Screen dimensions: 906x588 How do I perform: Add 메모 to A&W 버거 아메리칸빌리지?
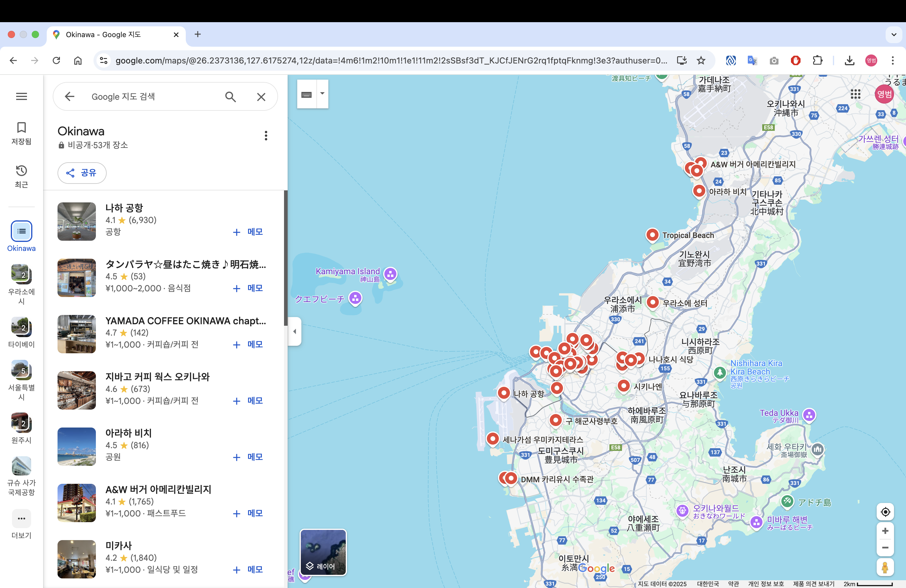248,513
